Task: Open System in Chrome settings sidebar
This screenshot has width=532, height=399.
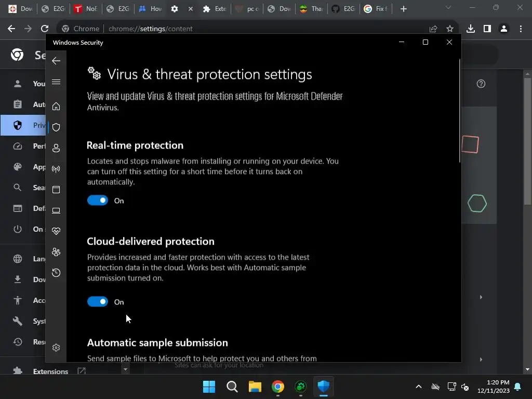Action: click(23, 321)
